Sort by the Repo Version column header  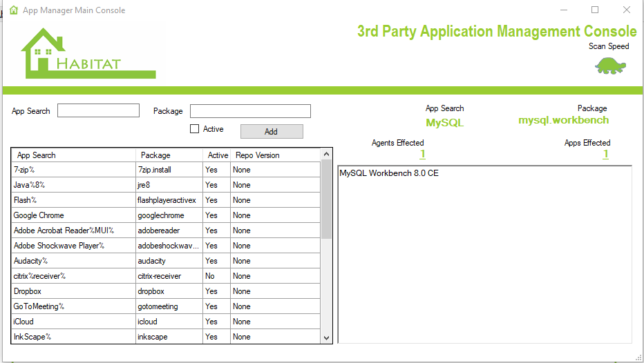pos(257,155)
